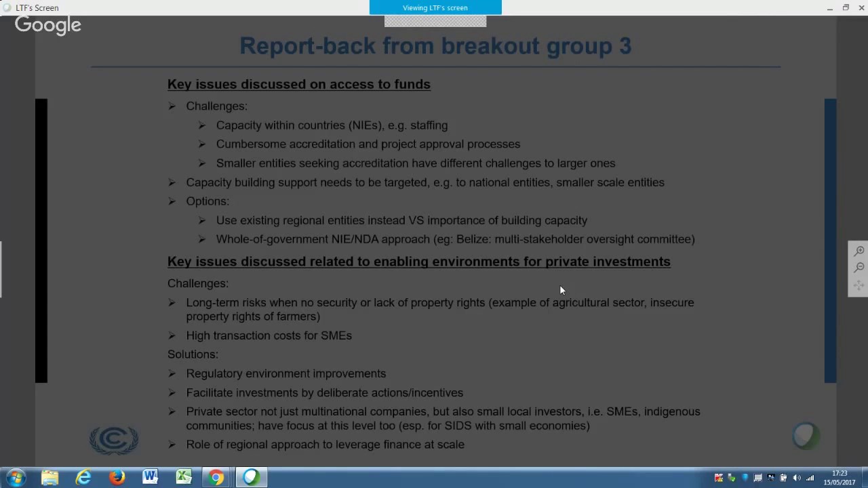
Task: Switch to the WebEx app in the taskbar
Action: [x=251, y=478]
